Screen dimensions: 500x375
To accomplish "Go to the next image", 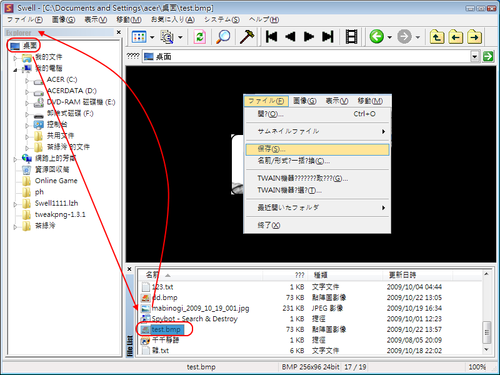I will pyautogui.click(x=309, y=37).
